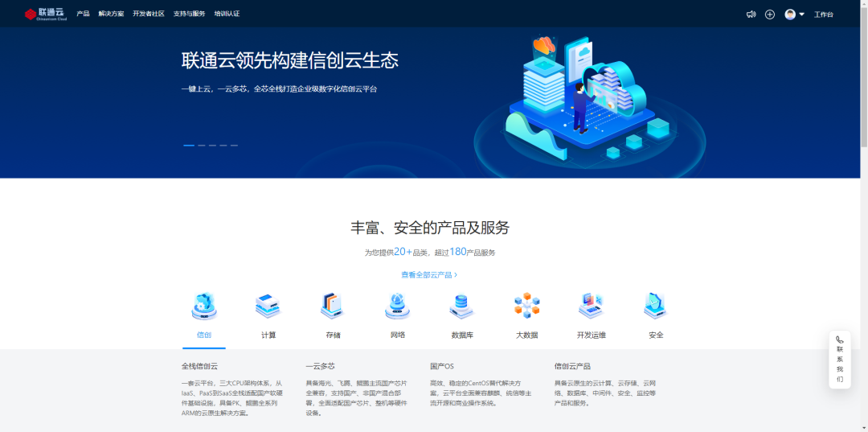Screen dimensions: 868x432
Task: Open the 国产OS product heading
Action: coord(442,366)
